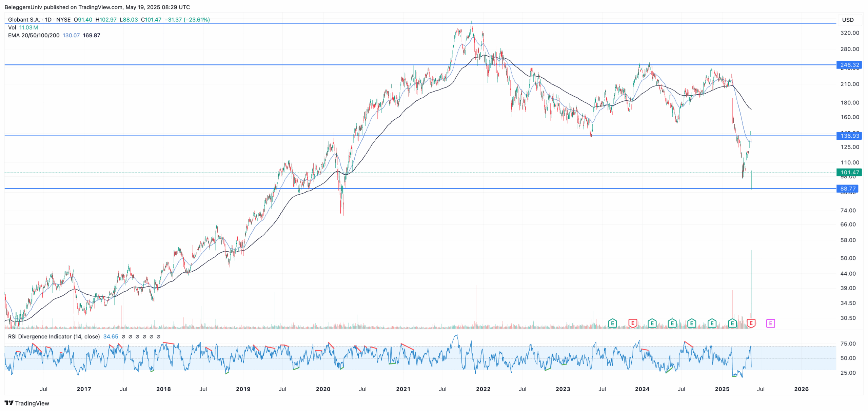Click the 74.00 price axis label

pyautogui.click(x=848, y=211)
